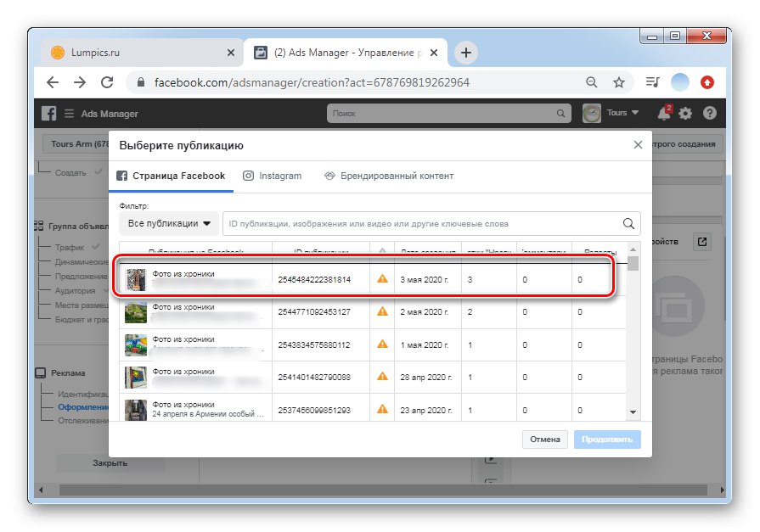Select thumbnail of post dated 23 апр 2020

(136, 410)
